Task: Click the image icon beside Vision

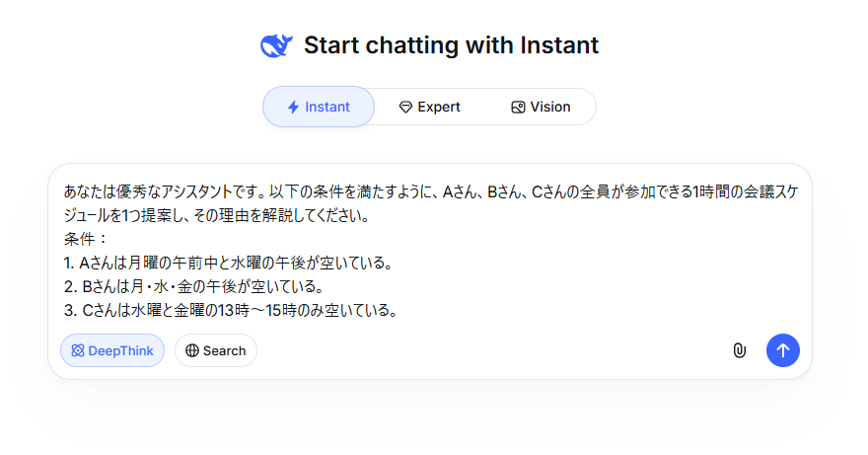Action: (518, 107)
